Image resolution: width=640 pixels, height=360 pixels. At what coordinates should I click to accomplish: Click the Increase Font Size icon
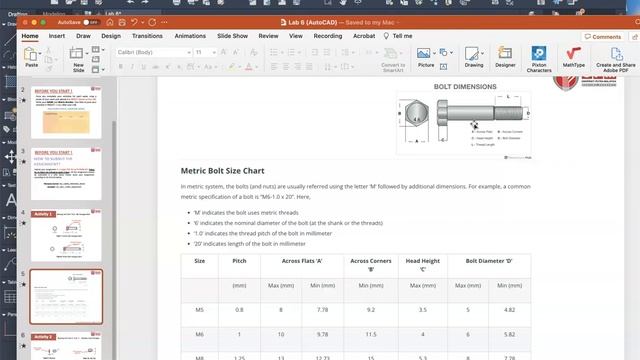(x=223, y=52)
